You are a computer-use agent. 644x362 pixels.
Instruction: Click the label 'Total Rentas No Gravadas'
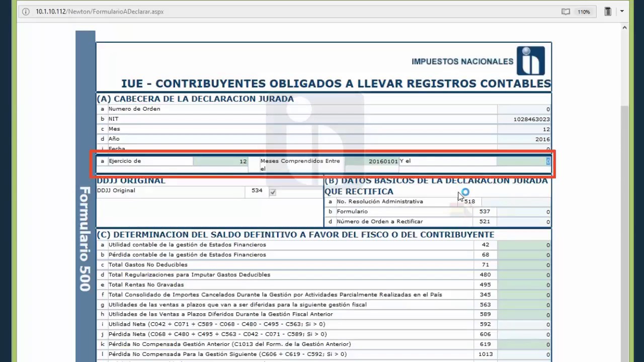pos(146,285)
